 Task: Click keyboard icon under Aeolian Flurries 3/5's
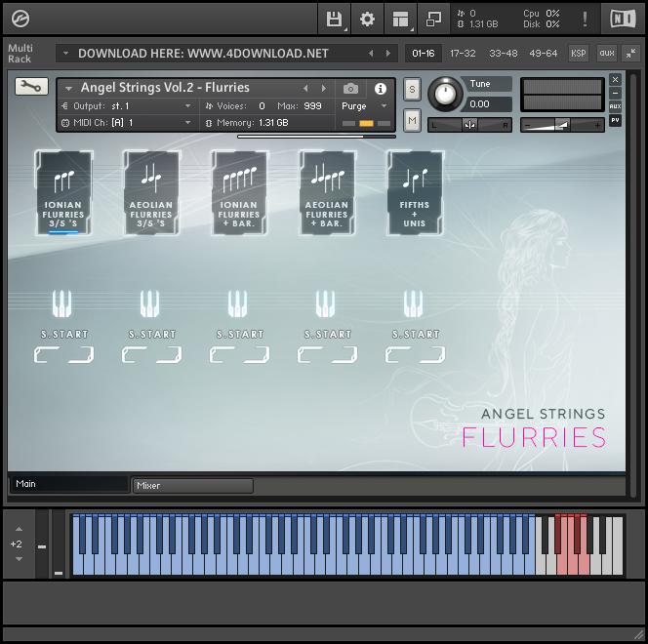click(x=149, y=303)
